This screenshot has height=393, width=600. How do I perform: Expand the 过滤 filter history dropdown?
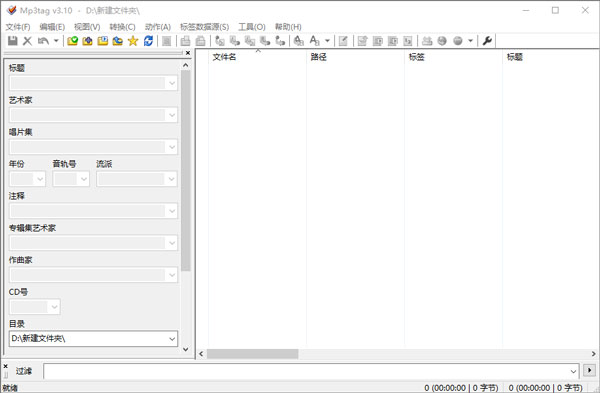coord(573,371)
